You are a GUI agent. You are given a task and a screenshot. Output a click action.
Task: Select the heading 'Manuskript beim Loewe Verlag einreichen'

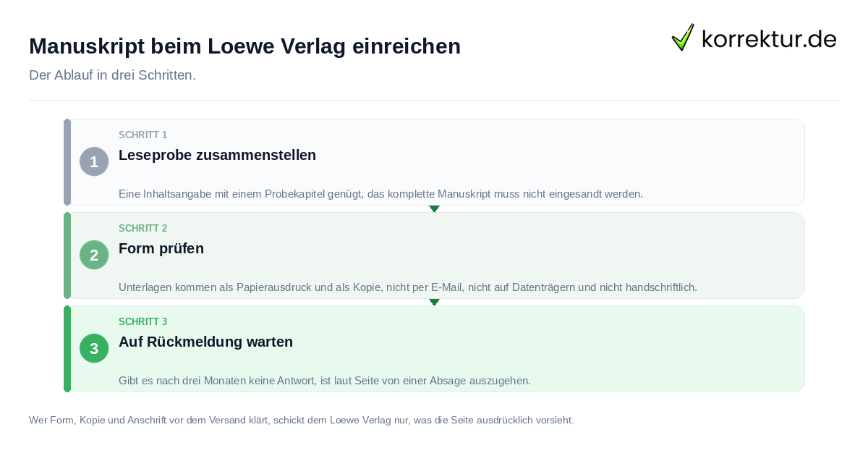pyautogui.click(x=244, y=46)
